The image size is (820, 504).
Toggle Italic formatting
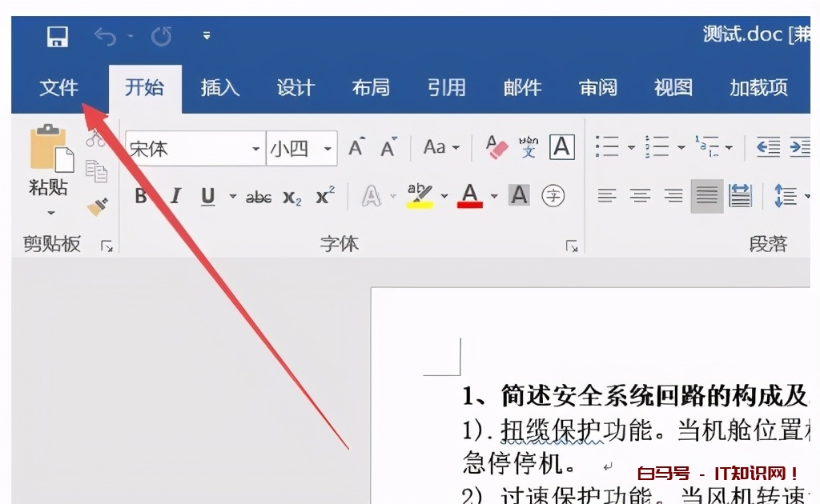175,196
